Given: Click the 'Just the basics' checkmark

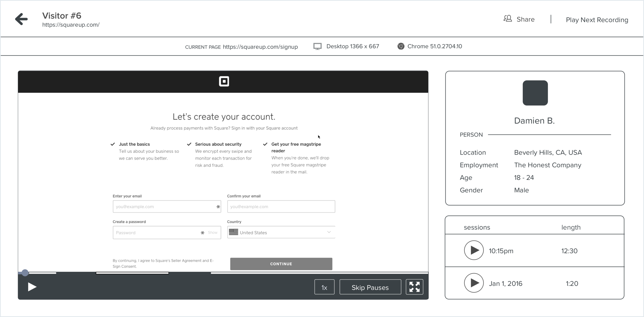Looking at the screenshot, I should 113,144.
